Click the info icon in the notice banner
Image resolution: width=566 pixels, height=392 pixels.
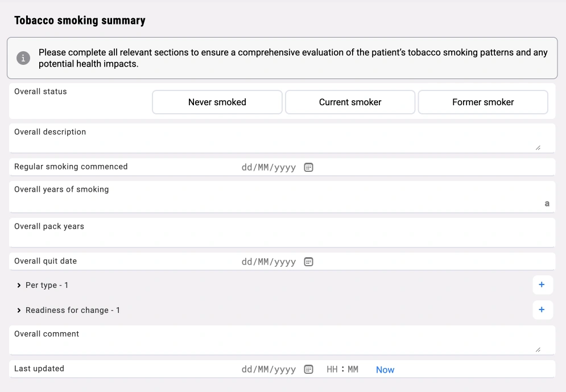(23, 58)
